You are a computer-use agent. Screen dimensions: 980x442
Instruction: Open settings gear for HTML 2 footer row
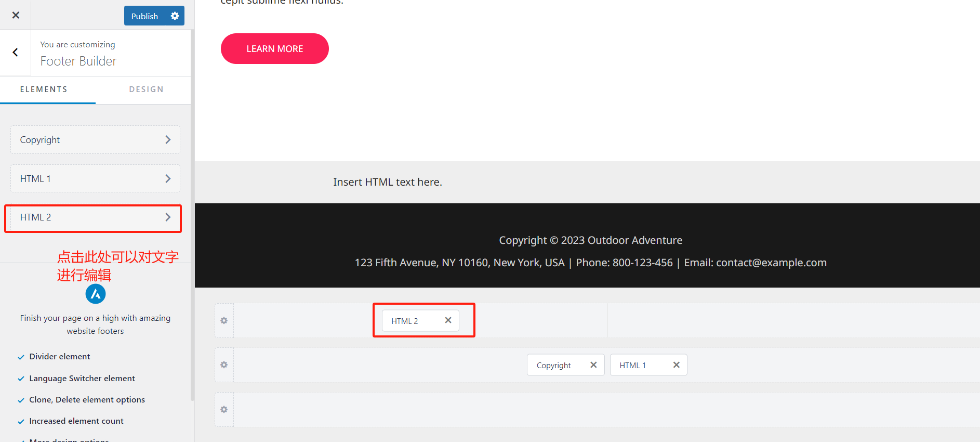click(x=224, y=320)
